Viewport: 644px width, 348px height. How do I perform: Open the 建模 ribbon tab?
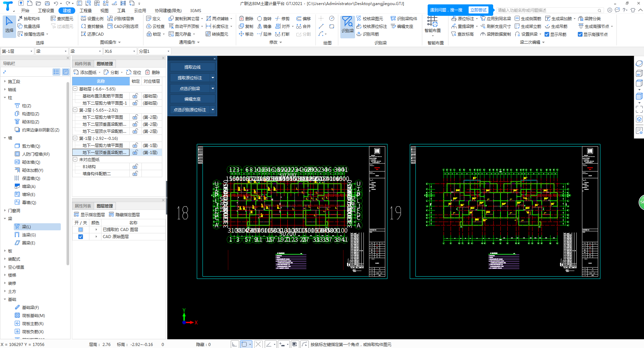pos(67,10)
